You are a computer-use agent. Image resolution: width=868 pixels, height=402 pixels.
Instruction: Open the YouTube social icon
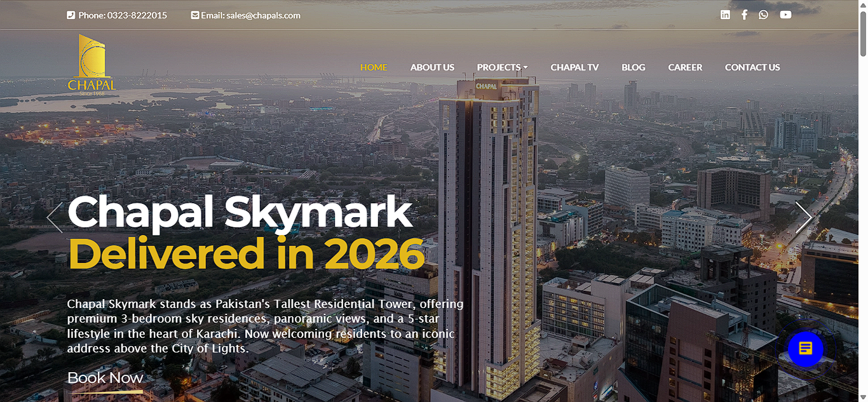(786, 15)
